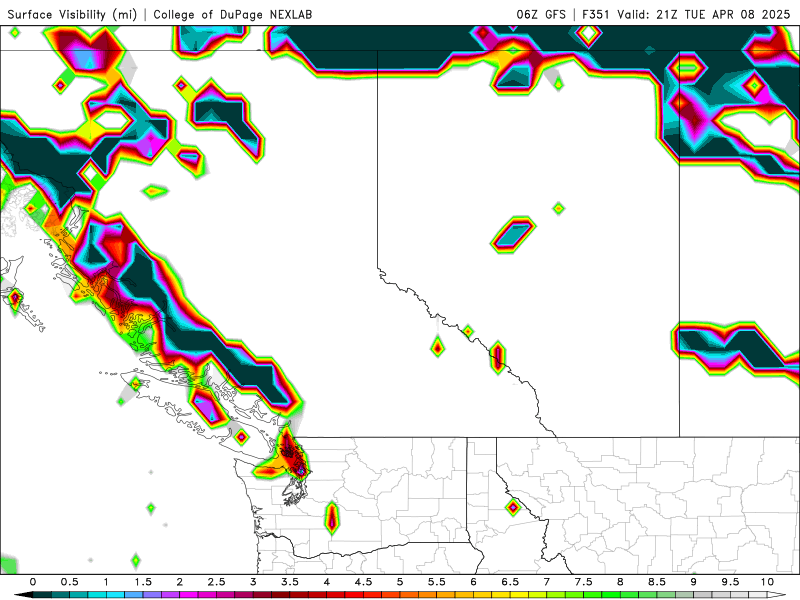Click the "7.5" label on the color scale
Image resolution: width=800 pixels, height=600 pixels.
(584, 582)
